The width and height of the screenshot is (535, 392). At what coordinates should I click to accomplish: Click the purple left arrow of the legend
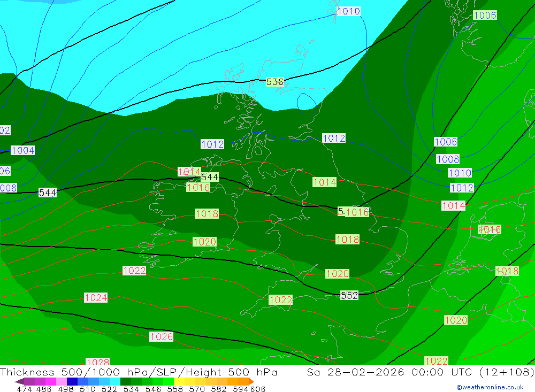pyautogui.click(x=19, y=381)
